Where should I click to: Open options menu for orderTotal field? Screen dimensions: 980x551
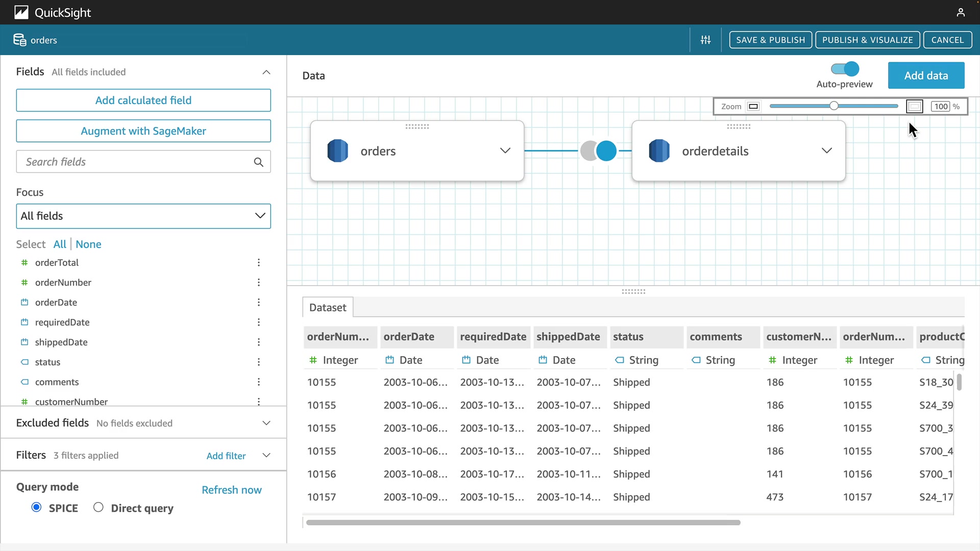click(x=259, y=263)
